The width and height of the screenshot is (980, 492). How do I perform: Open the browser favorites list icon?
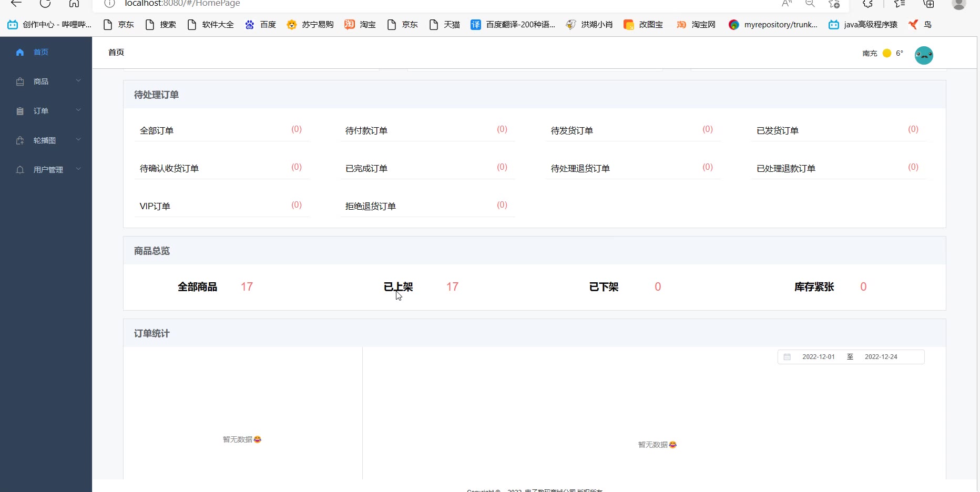coord(900,4)
